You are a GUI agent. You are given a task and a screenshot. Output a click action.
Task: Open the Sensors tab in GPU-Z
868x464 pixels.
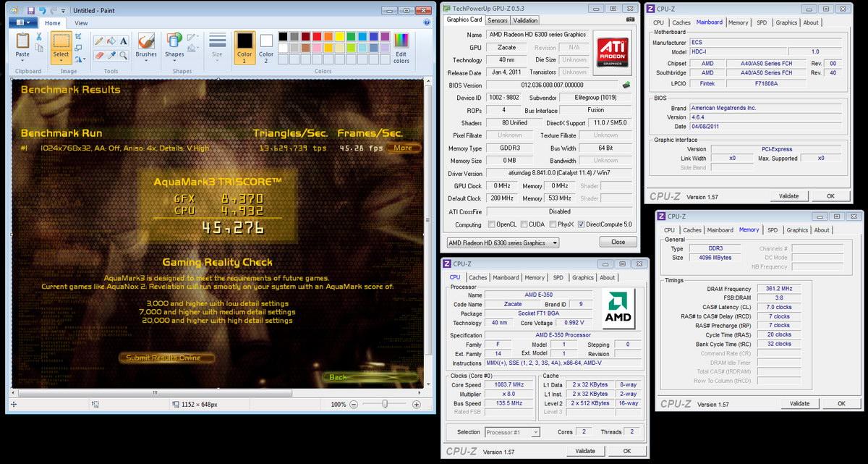[x=496, y=20]
